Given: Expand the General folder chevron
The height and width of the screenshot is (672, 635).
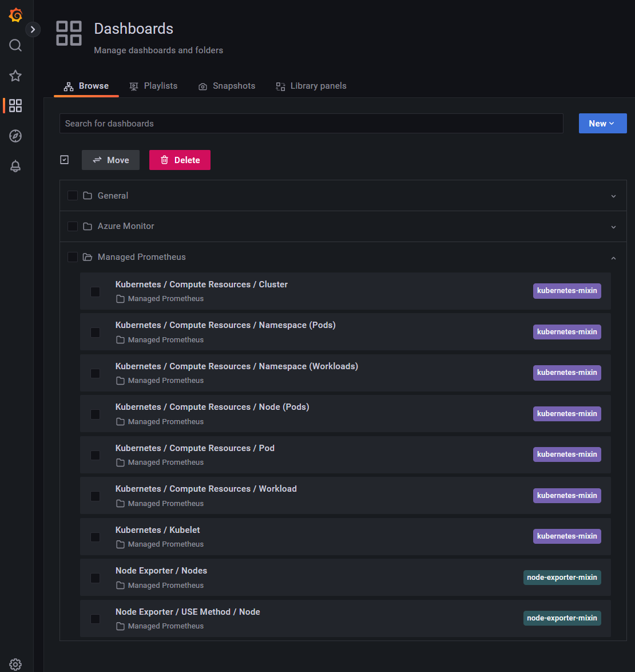Looking at the screenshot, I should 613,196.
